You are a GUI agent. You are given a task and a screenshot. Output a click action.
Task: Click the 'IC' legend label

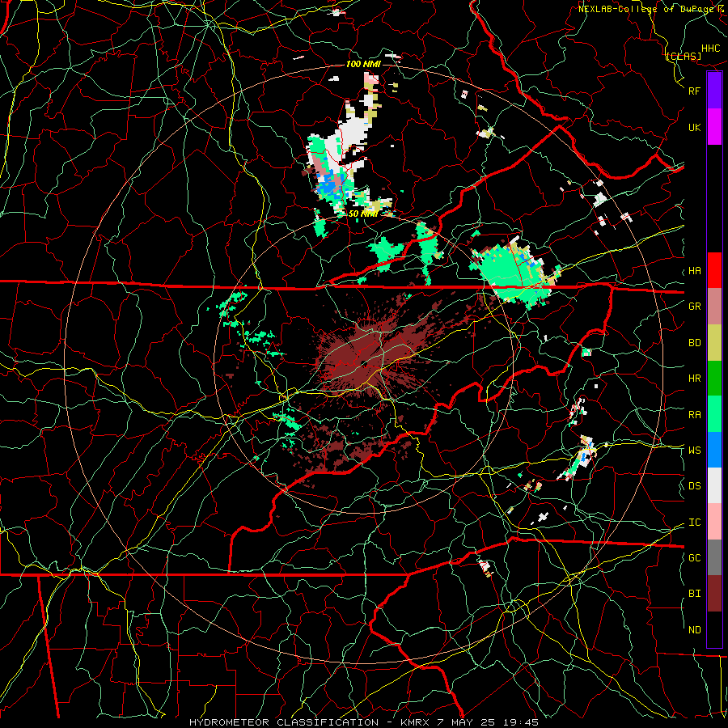coord(694,523)
